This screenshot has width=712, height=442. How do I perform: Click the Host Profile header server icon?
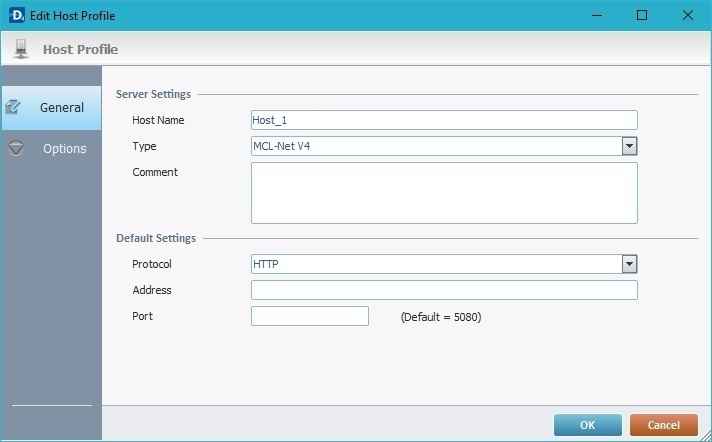pyautogui.click(x=21, y=48)
